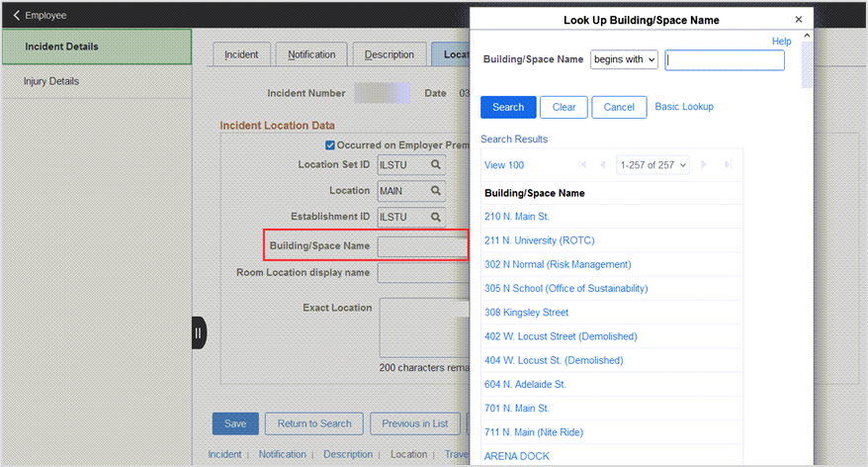Select '604 N. Adelaide St.' result
Viewport: 868px width, 467px height.
pyautogui.click(x=525, y=384)
